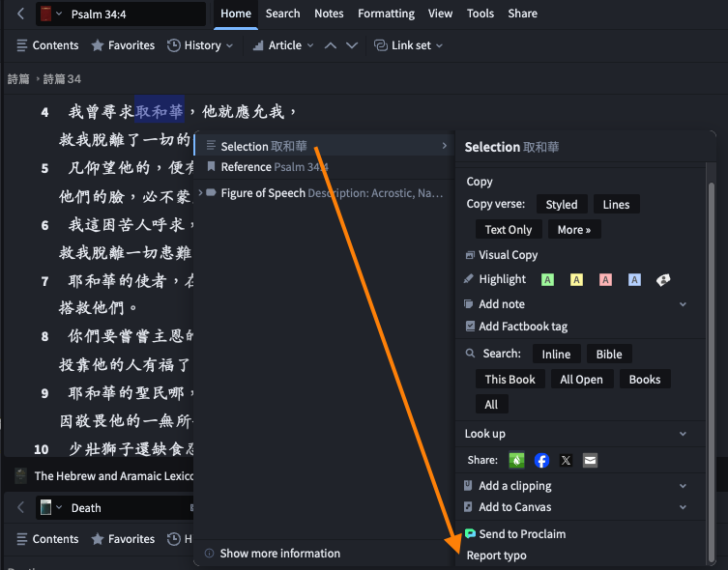Open the red Bible resource icon dropdown
Image resolution: width=728 pixels, height=570 pixels.
(50, 14)
